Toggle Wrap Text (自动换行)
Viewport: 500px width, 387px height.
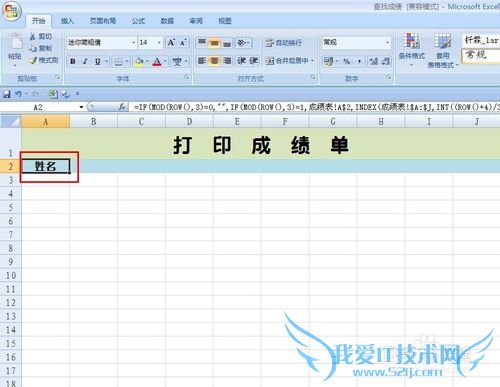[284, 43]
